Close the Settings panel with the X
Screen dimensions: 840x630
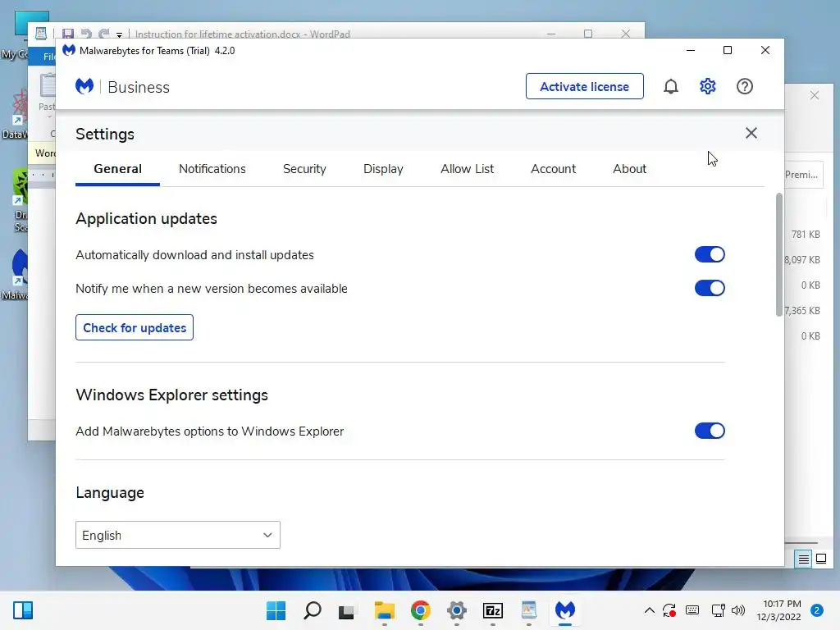(x=751, y=133)
